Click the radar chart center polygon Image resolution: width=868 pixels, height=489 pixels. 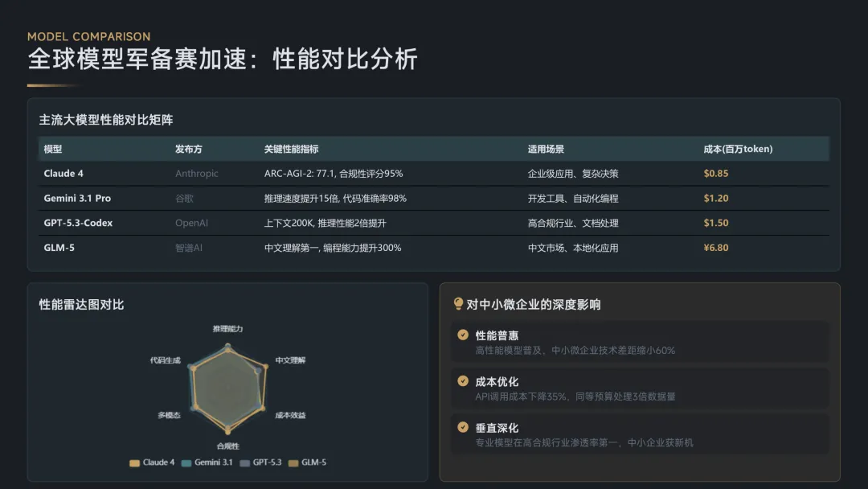(x=227, y=388)
